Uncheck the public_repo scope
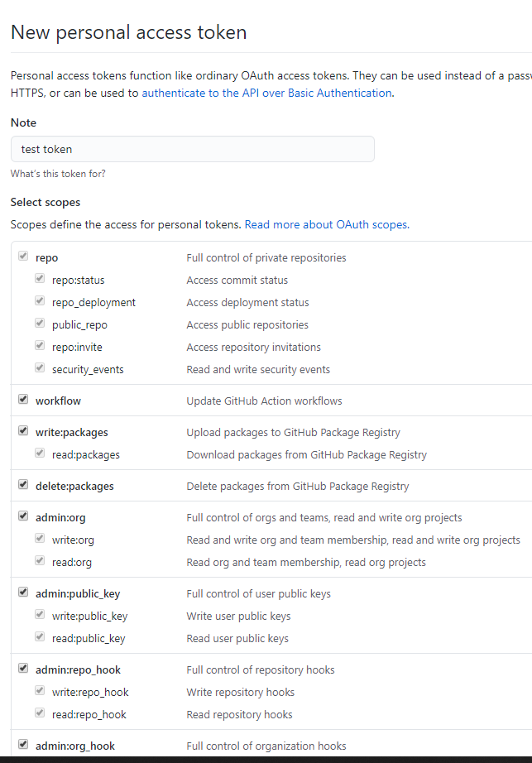Screen dimensions: 532x763 (40, 323)
